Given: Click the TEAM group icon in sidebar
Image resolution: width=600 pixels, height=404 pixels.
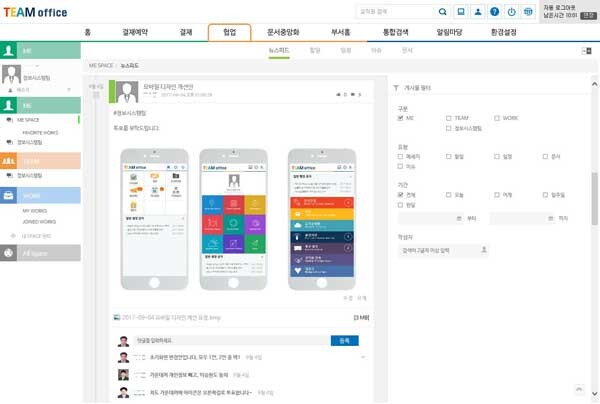Looking at the screenshot, I should [9, 160].
